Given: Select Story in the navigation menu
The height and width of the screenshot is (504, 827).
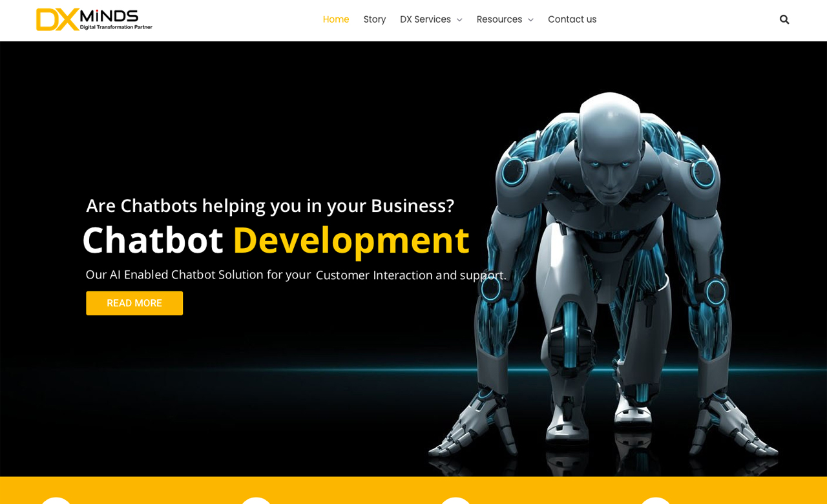Looking at the screenshot, I should pos(375,18).
